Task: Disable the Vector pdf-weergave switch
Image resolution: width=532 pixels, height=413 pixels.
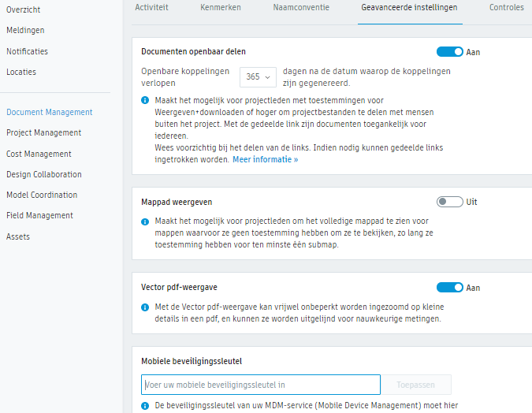Action: pyautogui.click(x=450, y=288)
